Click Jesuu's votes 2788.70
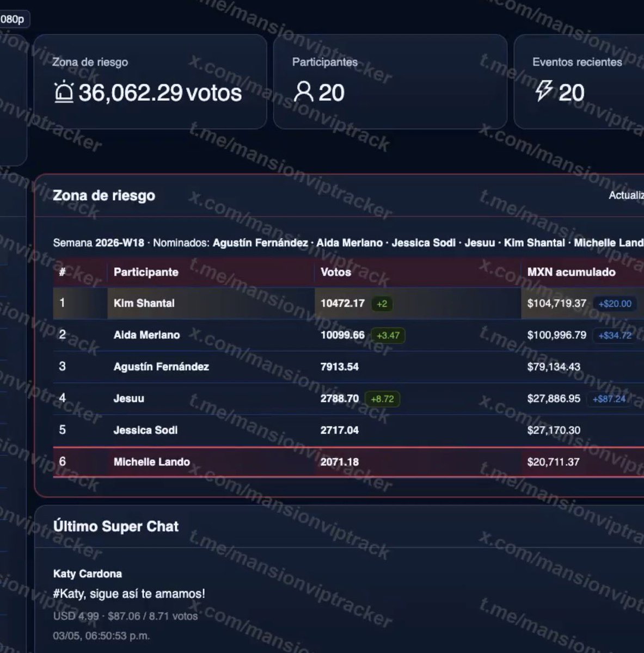644x653 pixels. [340, 399]
